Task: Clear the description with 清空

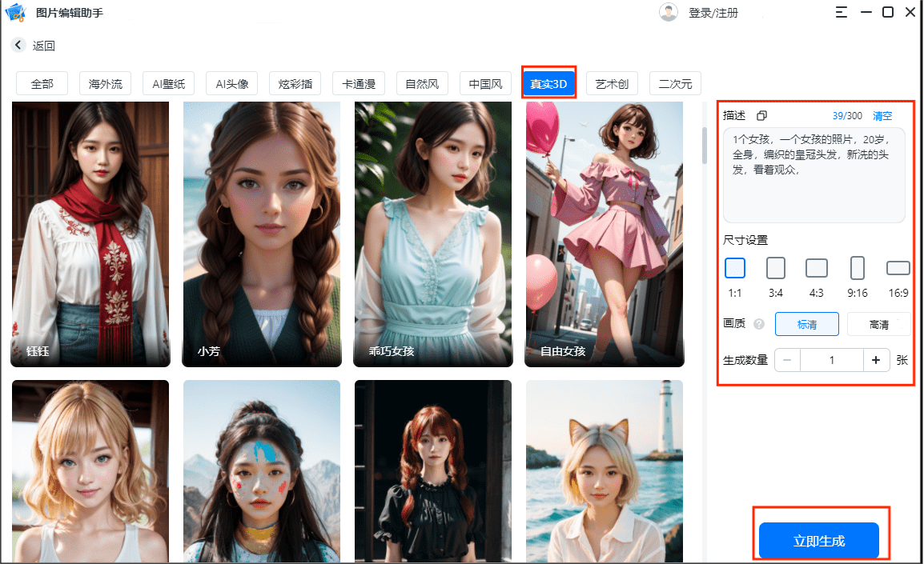Action: pyautogui.click(x=882, y=116)
